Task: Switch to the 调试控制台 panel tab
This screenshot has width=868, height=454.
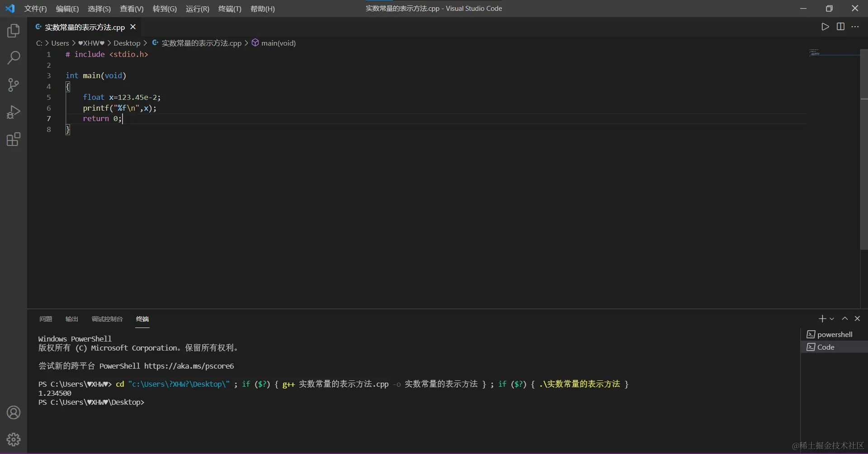Action: (x=107, y=319)
